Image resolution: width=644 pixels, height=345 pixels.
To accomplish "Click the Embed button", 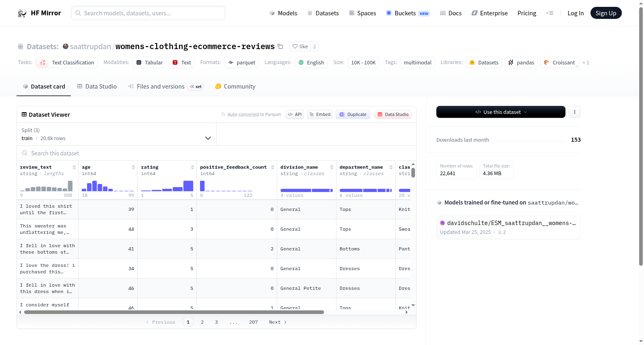I will pos(320,114).
